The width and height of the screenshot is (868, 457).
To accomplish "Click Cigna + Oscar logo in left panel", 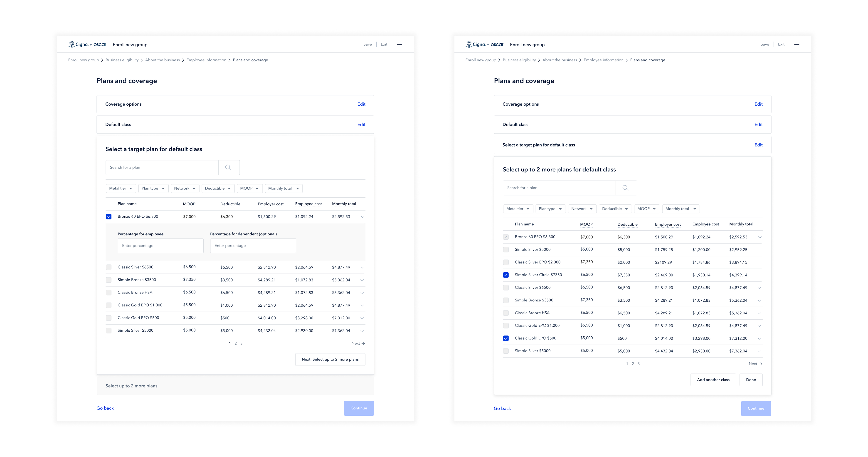I will [x=87, y=45].
